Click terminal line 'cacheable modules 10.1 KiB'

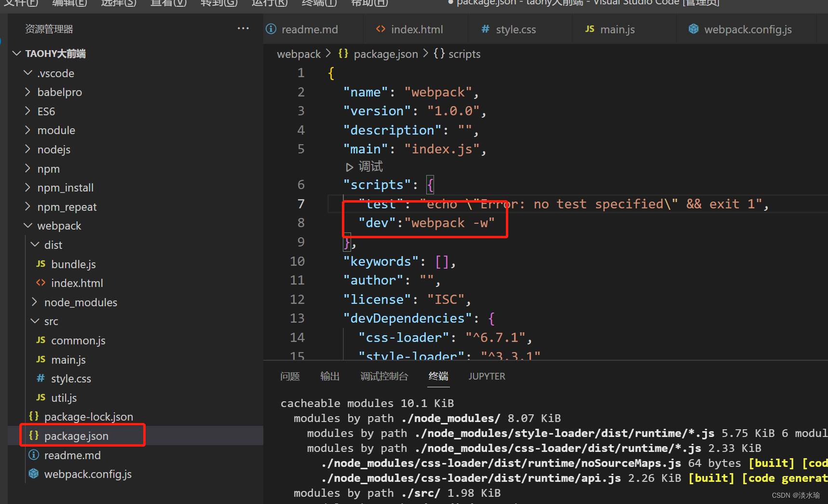pos(367,403)
